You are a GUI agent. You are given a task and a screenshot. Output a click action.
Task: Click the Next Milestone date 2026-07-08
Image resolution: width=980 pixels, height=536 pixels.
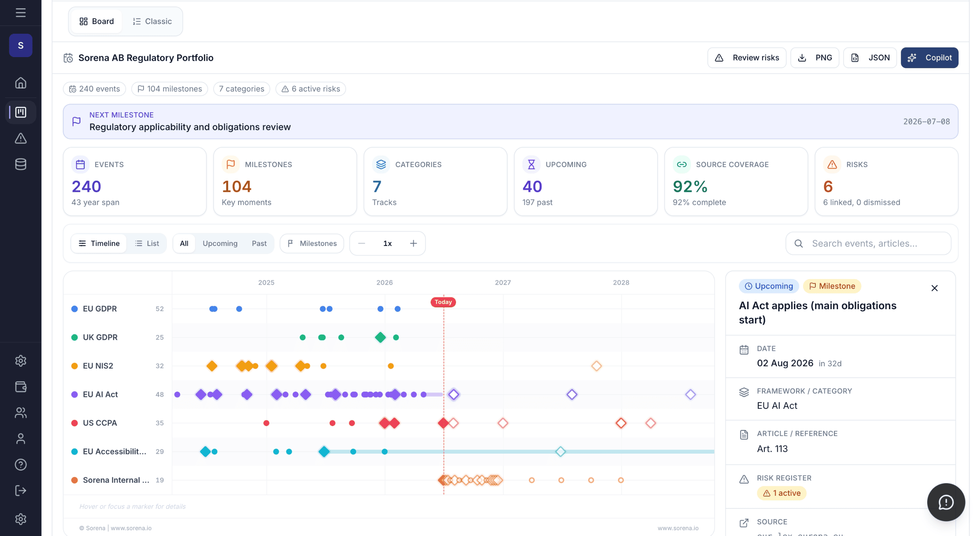click(x=926, y=121)
